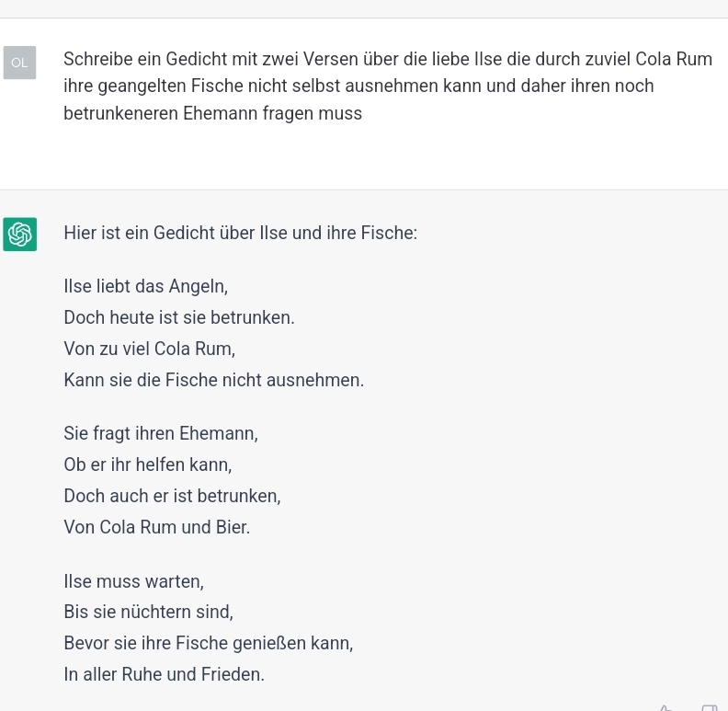
Task: Click the line "In aller Ruhe und Frieden"
Action: (x=164, y=674)
